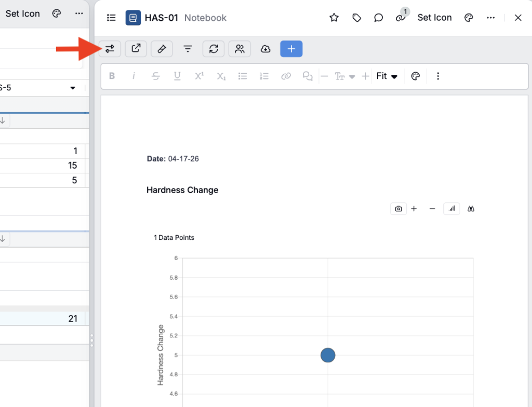This screenshot has width=532, height=407.
Task: Open the tag icon in header
Action: click(x=356, y=18)
